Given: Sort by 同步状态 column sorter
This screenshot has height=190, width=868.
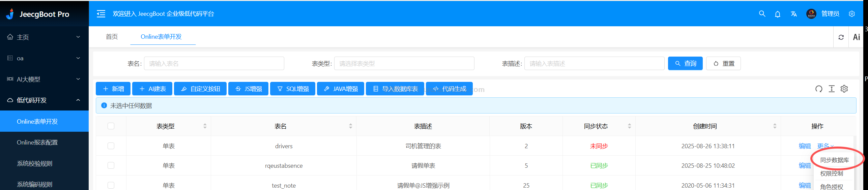Looking at the screenshot, I should click(629, 126).
